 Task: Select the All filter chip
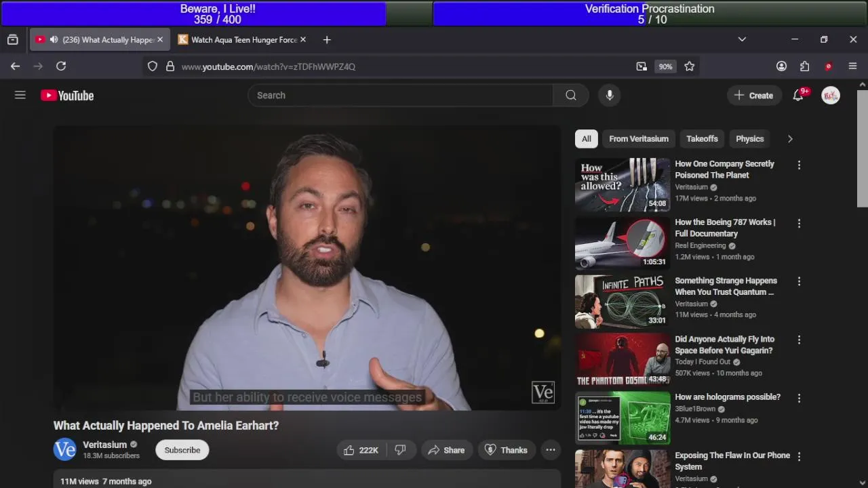click(x=587, y=139)
